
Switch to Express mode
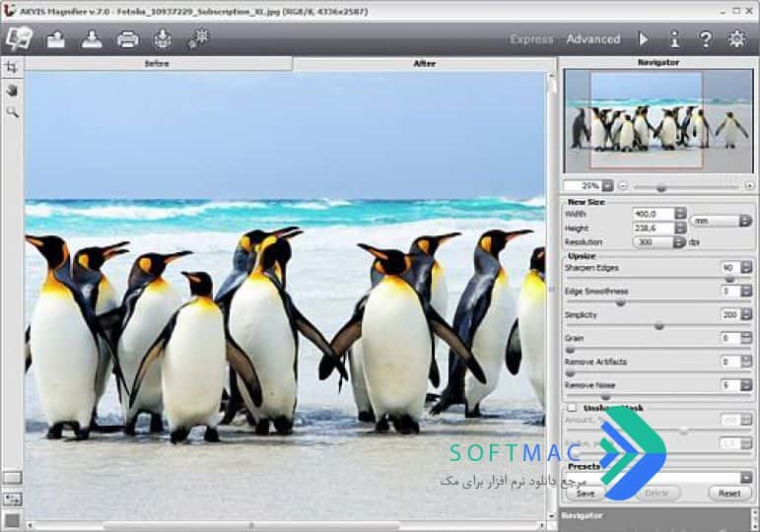[531, 39]
